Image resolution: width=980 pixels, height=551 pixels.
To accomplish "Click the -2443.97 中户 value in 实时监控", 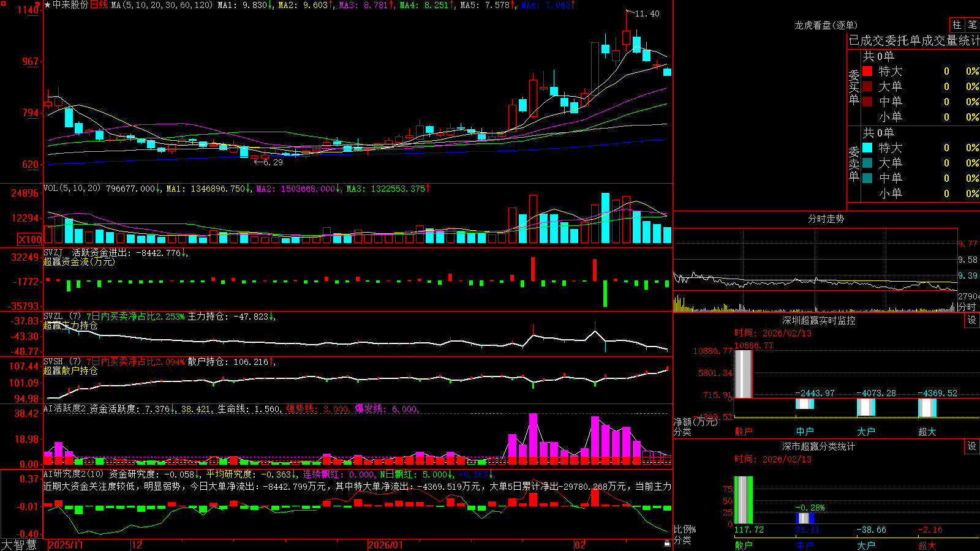I will [815, 393].
